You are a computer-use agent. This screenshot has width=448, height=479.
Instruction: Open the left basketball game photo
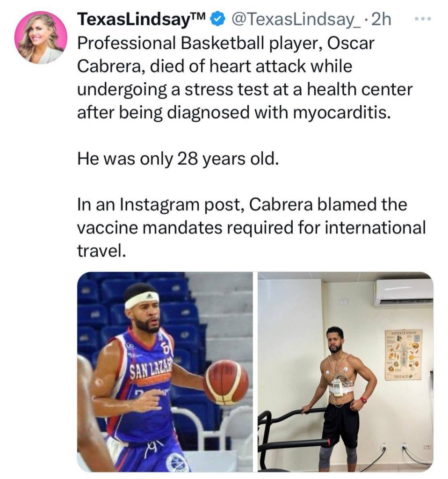165,372
